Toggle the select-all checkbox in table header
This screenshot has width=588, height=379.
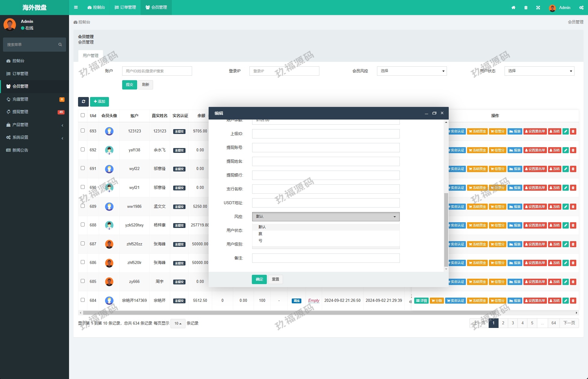[x=83, y=115]
